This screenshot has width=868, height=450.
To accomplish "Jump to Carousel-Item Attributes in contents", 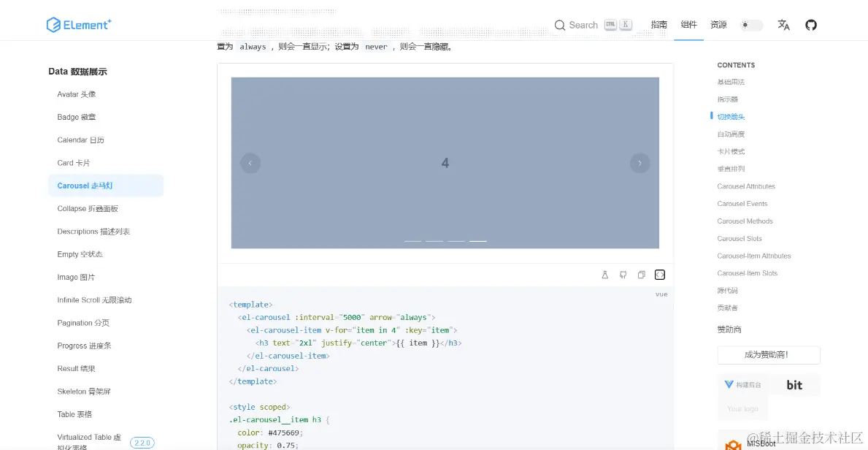I will tap(754, 256).
